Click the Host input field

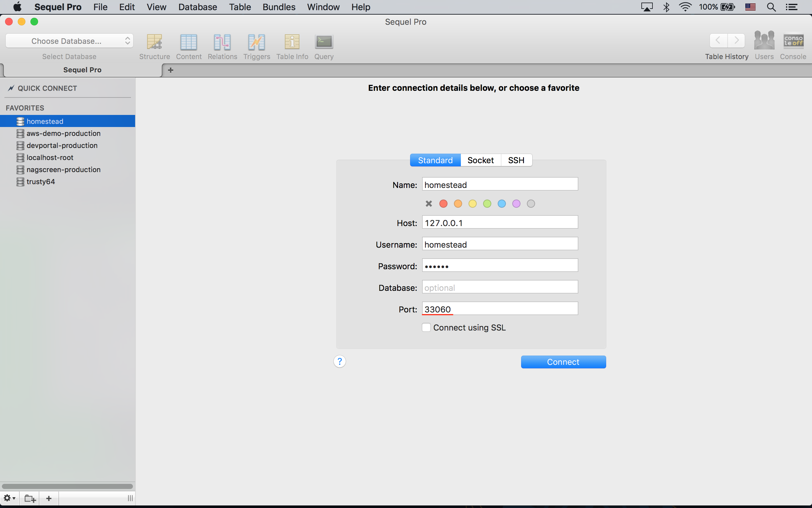point(500,222)
